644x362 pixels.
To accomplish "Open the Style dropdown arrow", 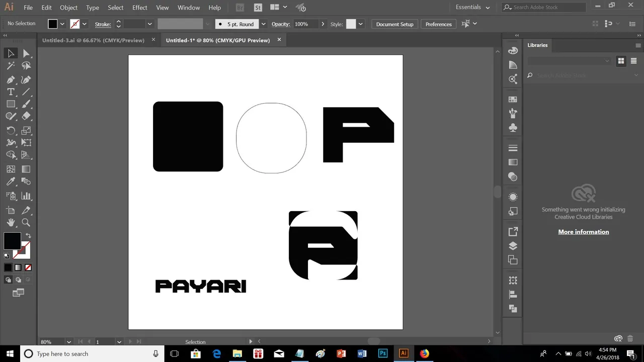I will click(x=360, y=24).
